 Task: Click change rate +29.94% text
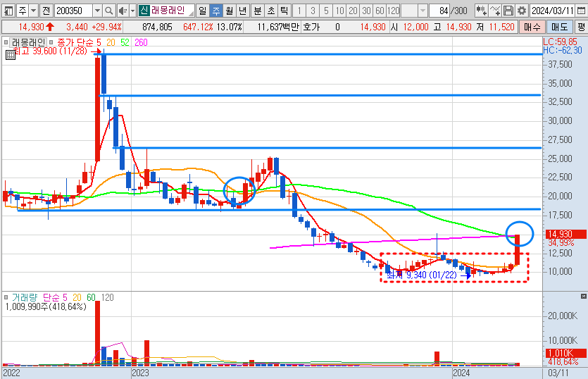coord(105,27)
